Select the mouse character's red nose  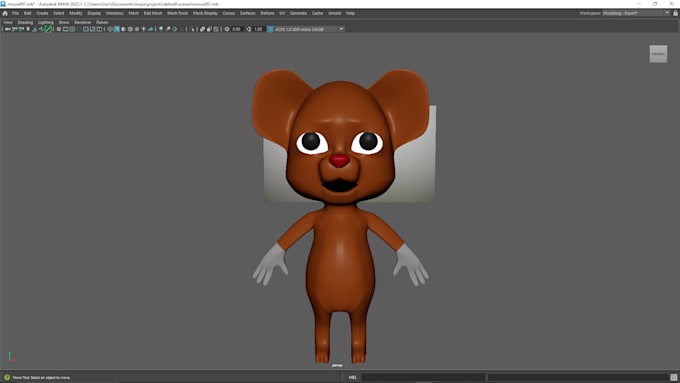[x=339, y=160]
